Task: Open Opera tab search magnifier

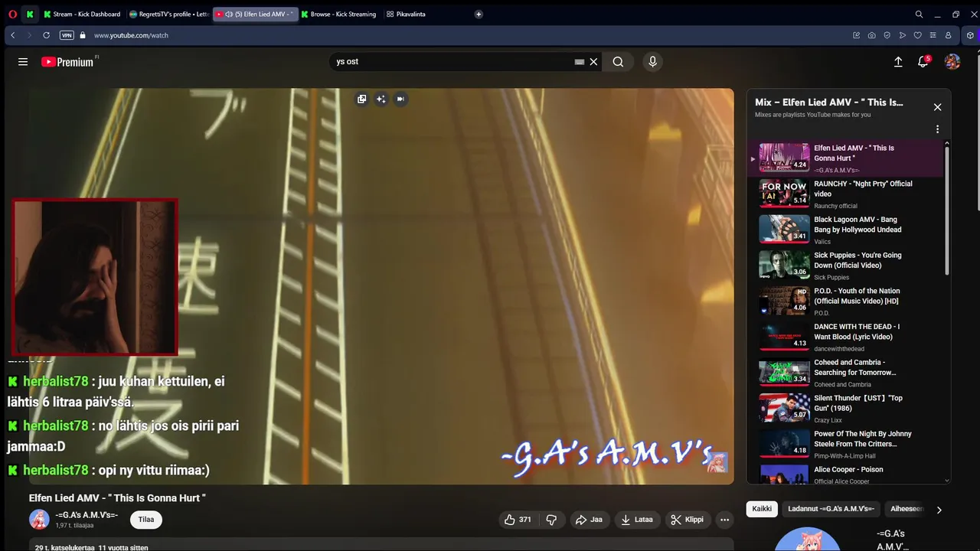Action: (x=919, y=14)
